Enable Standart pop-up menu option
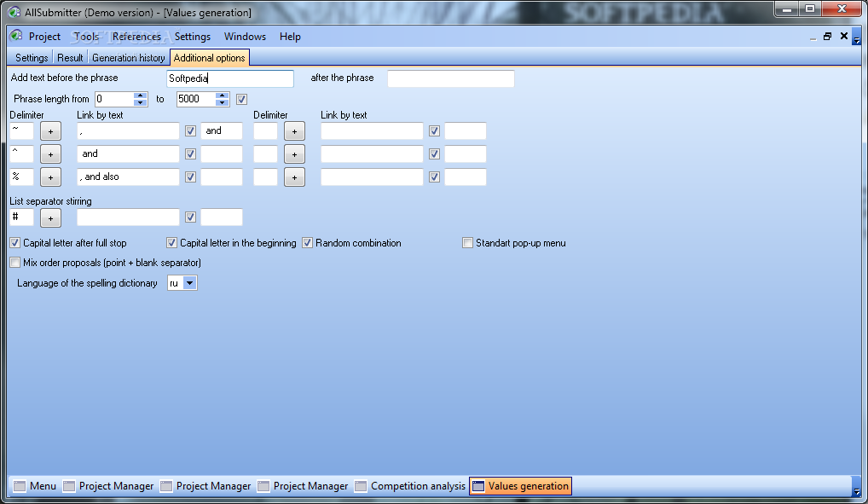The image size is (868, 504). click(468, 243)
